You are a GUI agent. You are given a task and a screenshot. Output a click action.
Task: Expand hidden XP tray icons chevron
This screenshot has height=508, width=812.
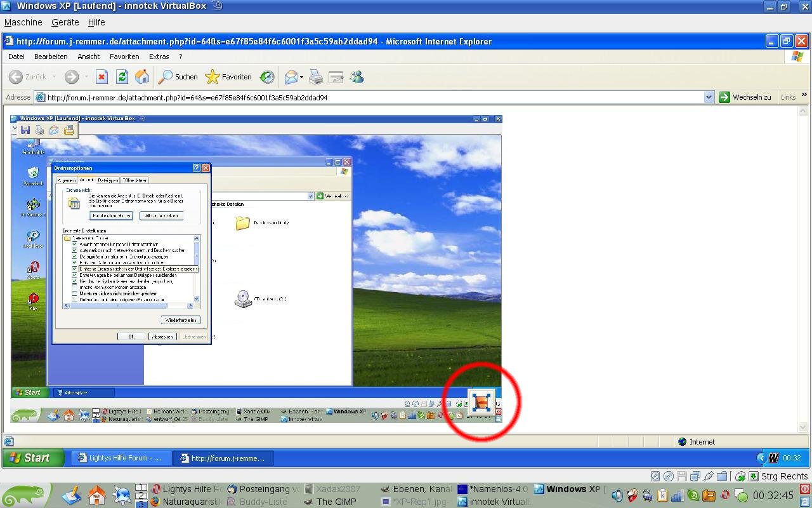click(x=762, y=458)
